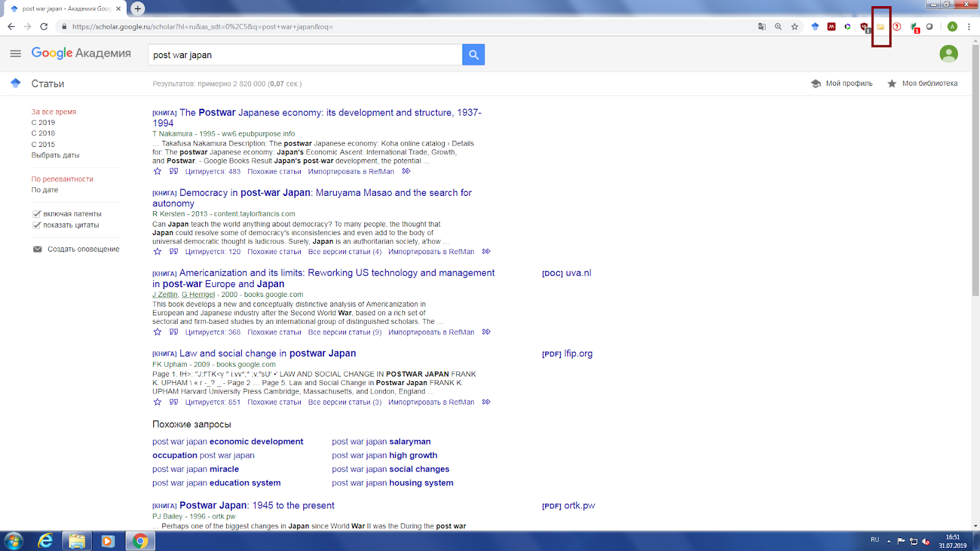The image size is (980, 551).
Task: Click the Google Scholar search button
Action: pos(473,54)
